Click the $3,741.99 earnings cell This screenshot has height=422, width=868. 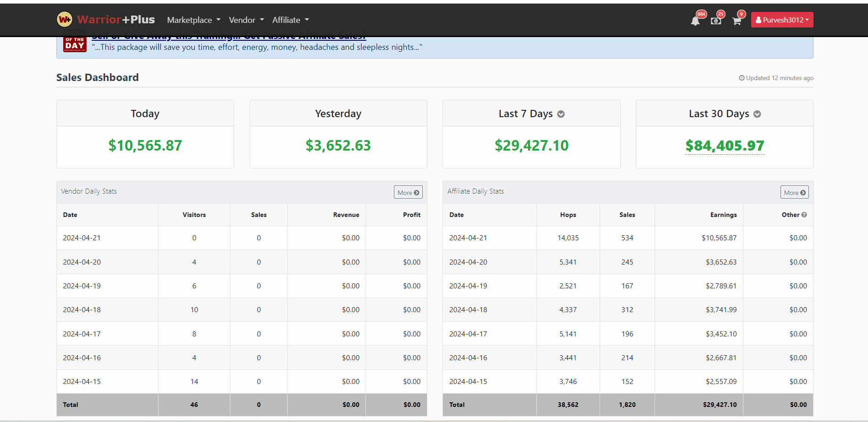coord(721,310)
